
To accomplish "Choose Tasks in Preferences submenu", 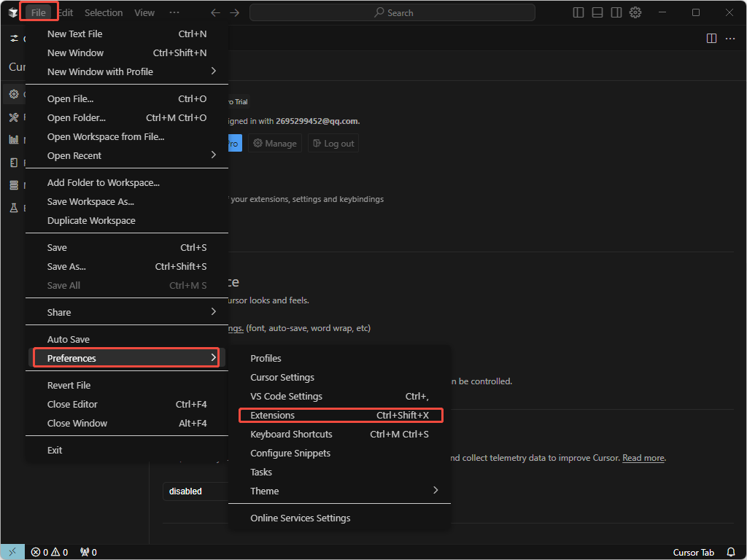I will pyautogui.click(x=340, y=472).
